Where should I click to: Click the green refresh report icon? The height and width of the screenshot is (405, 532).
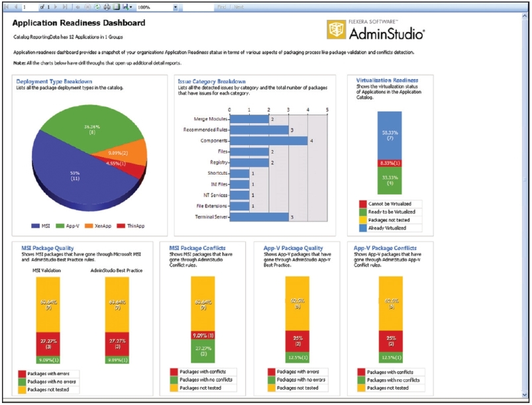tap(98, 7)
